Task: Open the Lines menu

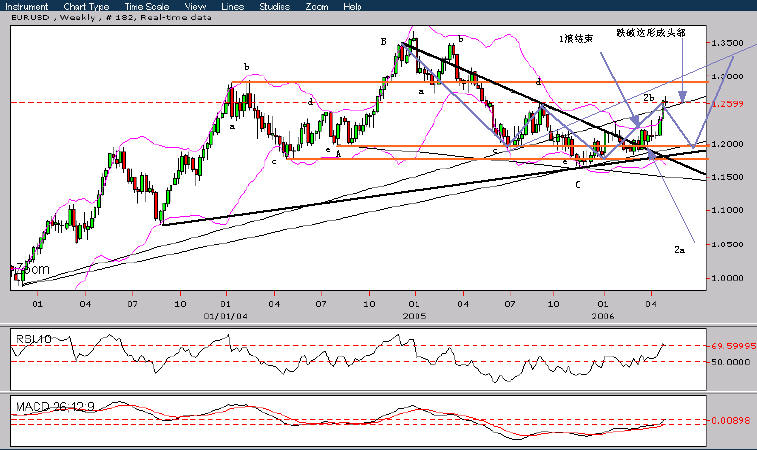Action: [x=232, y=7]
